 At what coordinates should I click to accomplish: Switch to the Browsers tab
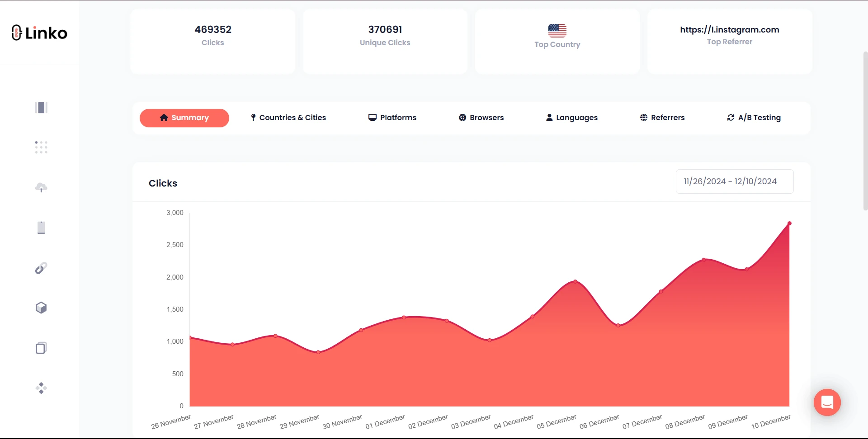coord(481,117)
